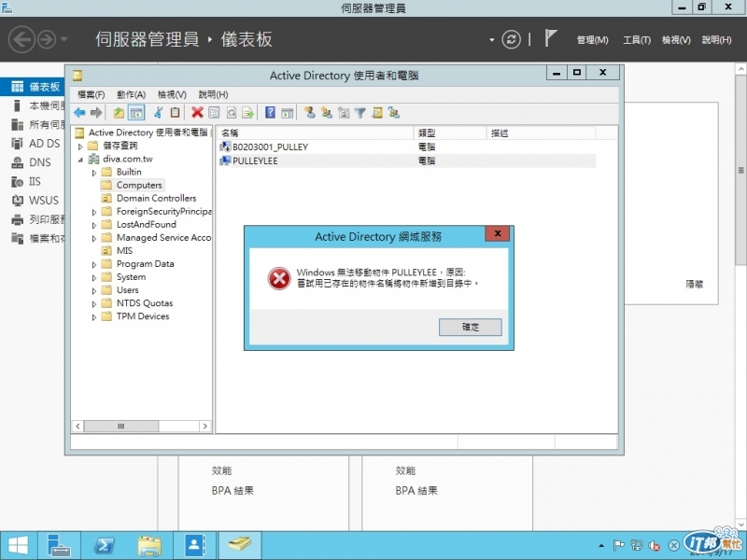The width and height of the screenshot is (747, 560).
Task: Sort by 類型 column header
Action: tap(451, 133)
